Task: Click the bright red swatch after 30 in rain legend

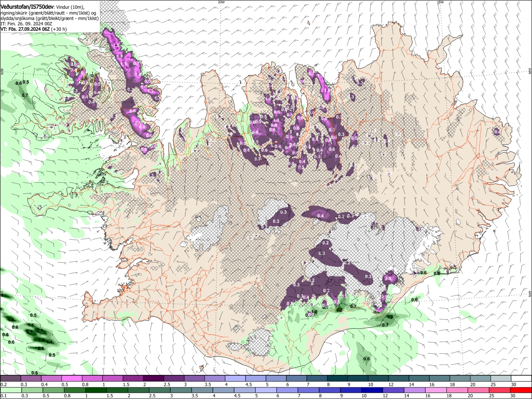Action: point(520,390)
